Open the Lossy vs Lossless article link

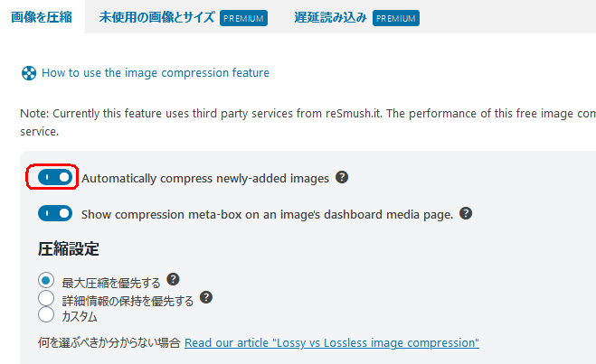tap(332, 342)
